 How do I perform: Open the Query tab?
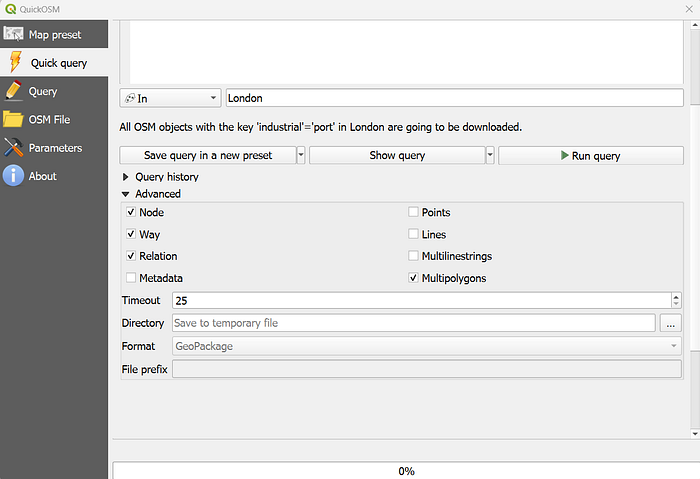point(54,91)
